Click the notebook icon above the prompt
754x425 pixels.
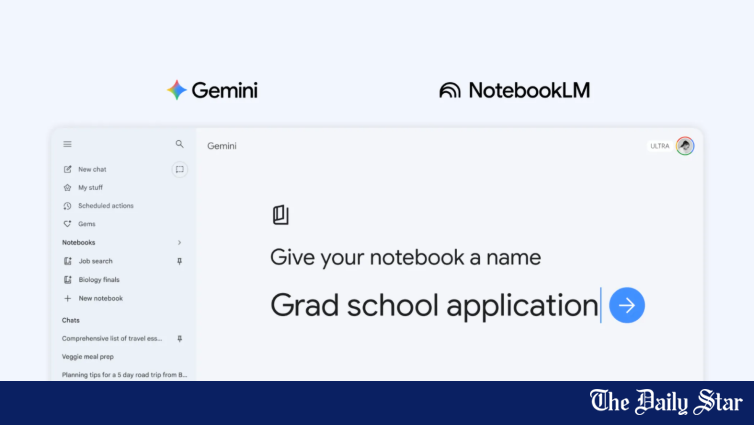click(x=281, y=215)
